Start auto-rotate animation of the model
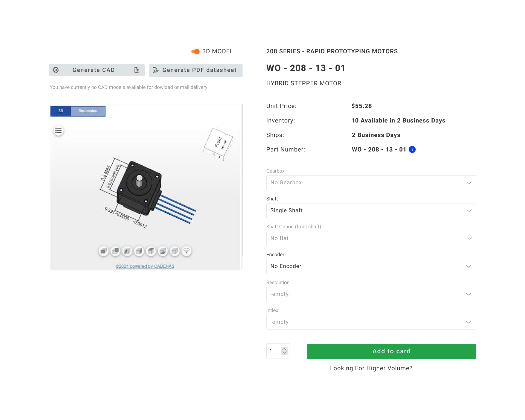The width and height of the screenshot is (525, 420). (187, 251)
